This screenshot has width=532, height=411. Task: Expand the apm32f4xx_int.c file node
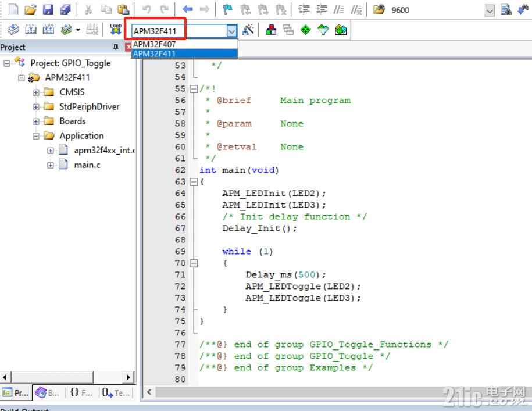pyautogui.click(x=51, y=151)
